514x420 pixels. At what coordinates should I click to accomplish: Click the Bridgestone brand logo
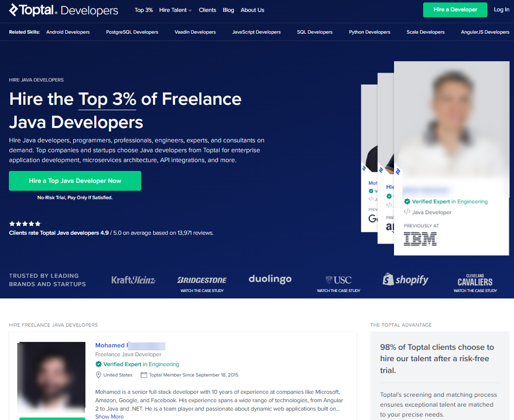point(202,280)
